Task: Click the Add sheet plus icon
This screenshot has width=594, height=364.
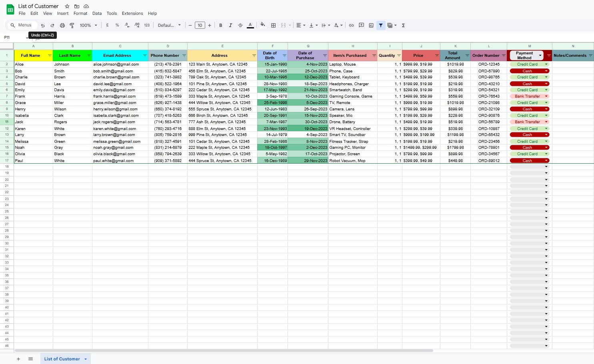Action: coord(18,359)
